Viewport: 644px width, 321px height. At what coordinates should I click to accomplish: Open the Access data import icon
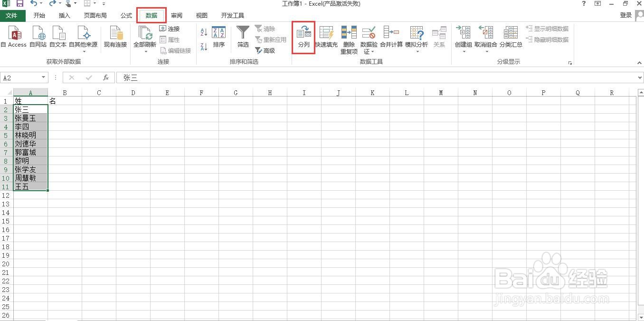14,38
